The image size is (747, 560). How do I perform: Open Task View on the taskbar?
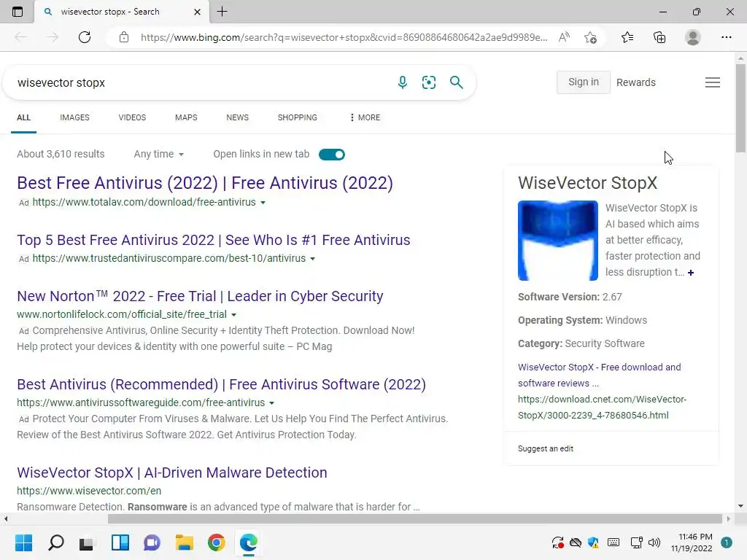[x=87, y=542]
